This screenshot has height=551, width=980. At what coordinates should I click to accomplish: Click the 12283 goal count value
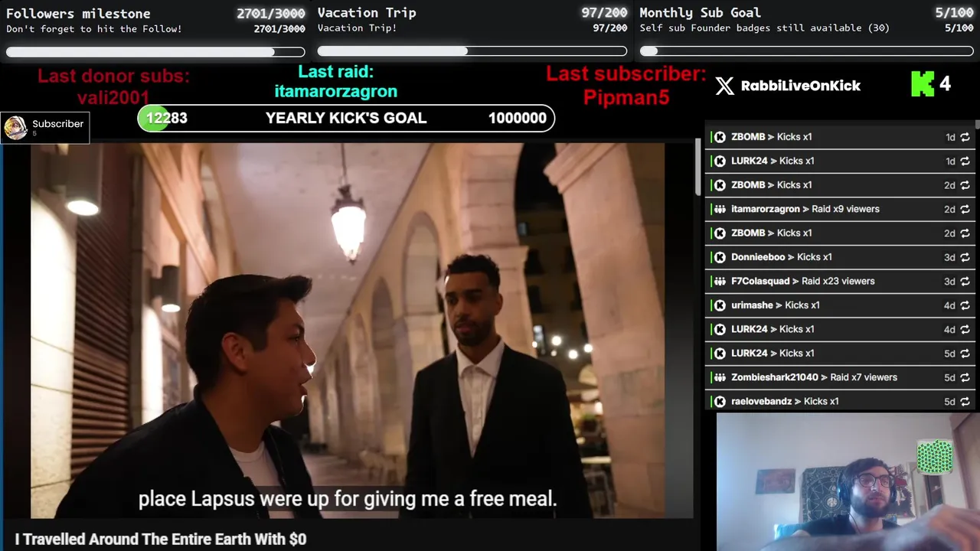167,118
